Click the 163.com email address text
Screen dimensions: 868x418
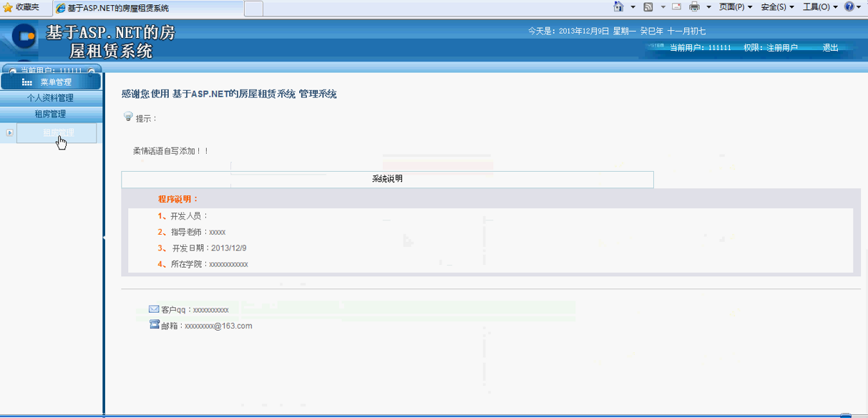click(218, 326)
